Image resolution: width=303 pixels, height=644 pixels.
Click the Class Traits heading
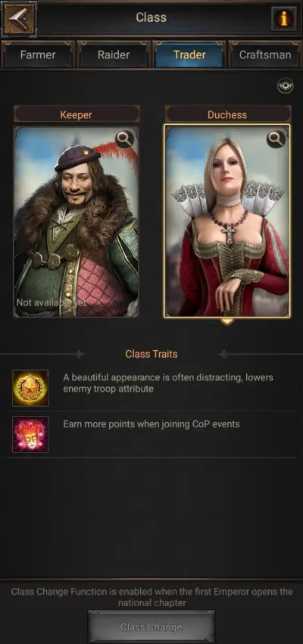[151, 354]
